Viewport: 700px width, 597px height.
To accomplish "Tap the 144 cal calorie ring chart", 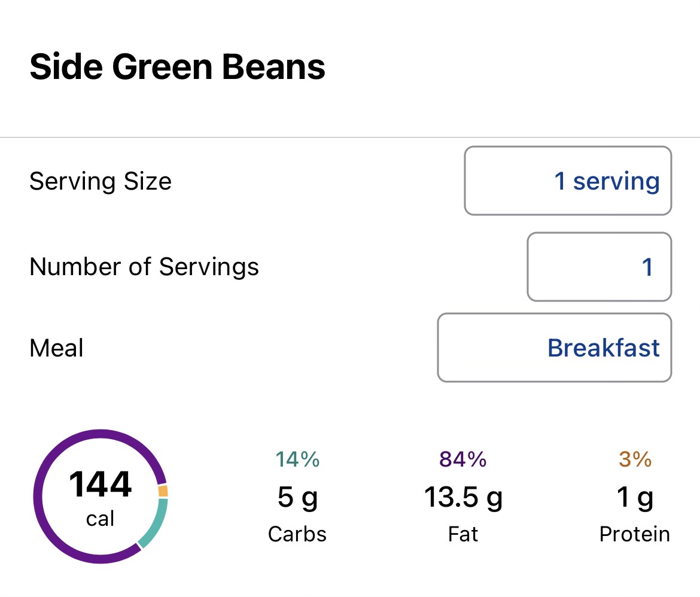I will click(100, 496).
